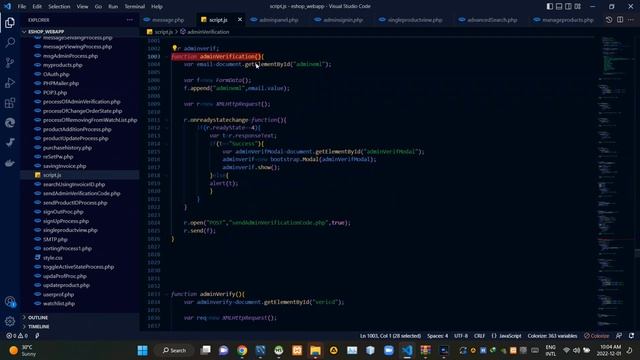Open the View menu
640x360 pixels.
(x=82, y=7)
